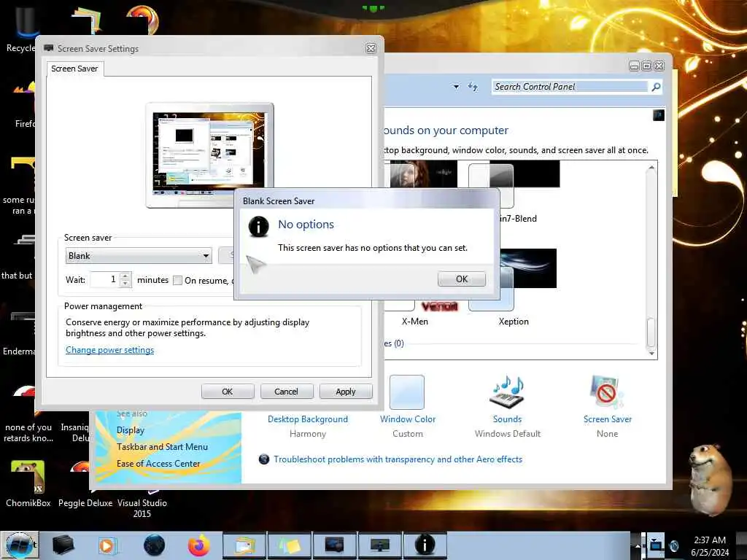
Task: Click the volume tray icon
Action: coord(673,545)
